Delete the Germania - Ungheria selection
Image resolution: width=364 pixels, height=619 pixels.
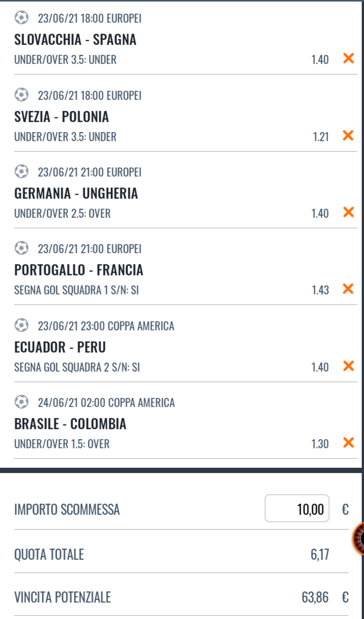coord(348,213)
